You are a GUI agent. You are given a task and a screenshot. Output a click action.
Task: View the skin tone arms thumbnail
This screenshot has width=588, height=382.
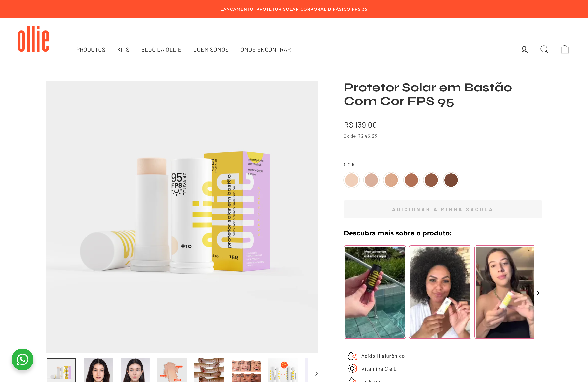[x=209, y=370]
